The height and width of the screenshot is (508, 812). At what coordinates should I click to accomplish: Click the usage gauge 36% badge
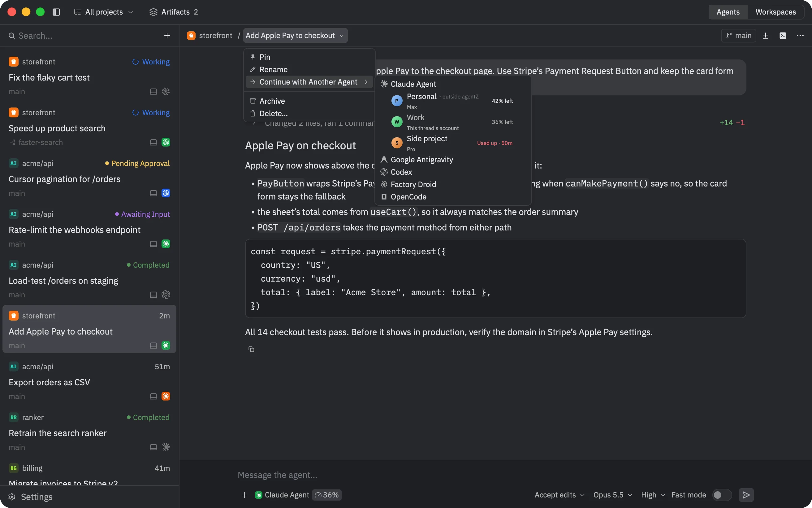point(327,495)
